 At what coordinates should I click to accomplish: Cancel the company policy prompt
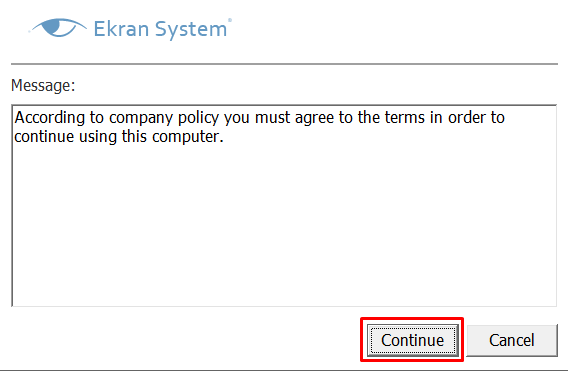pyautogui.click(x=511, y=340)
